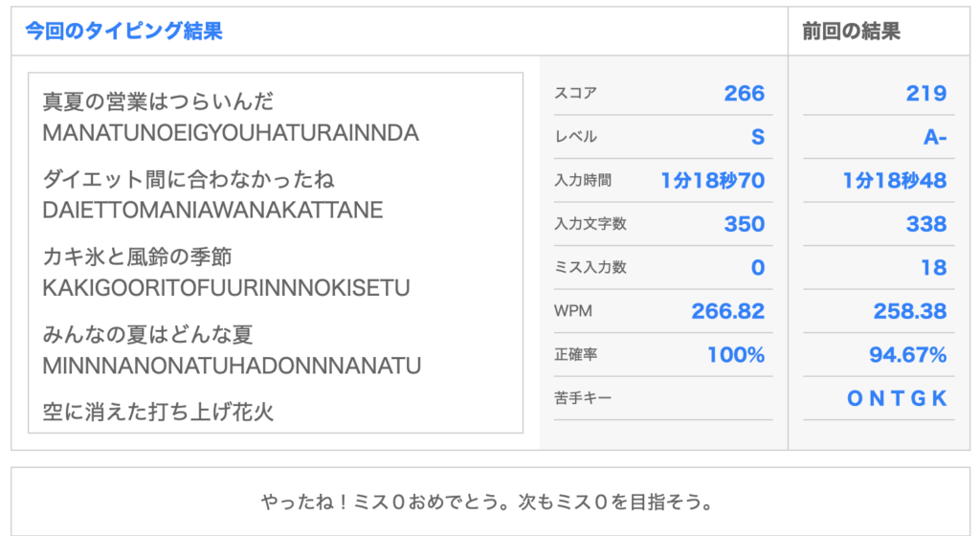Click the last line 空に消えた打ち上げ花火

coord(158,413)
